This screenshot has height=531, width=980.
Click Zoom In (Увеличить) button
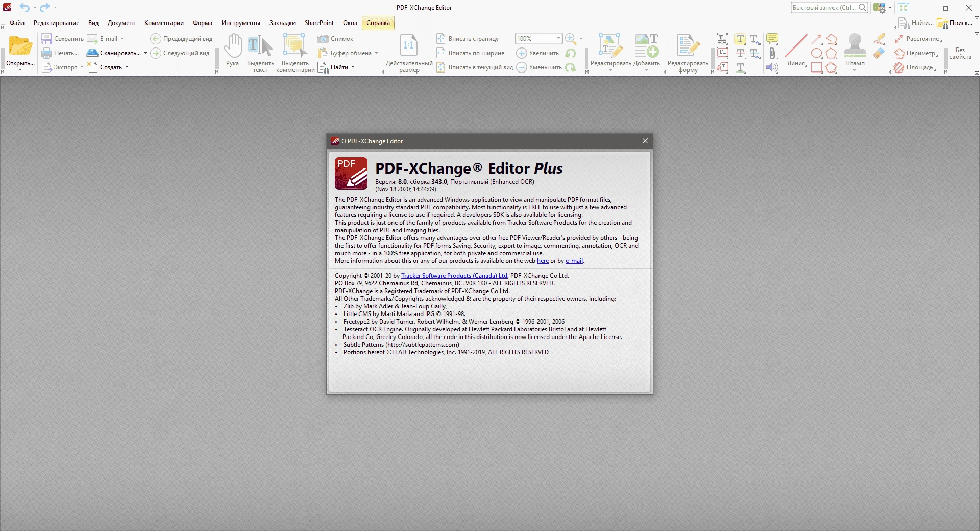click(x=538, y=53)
